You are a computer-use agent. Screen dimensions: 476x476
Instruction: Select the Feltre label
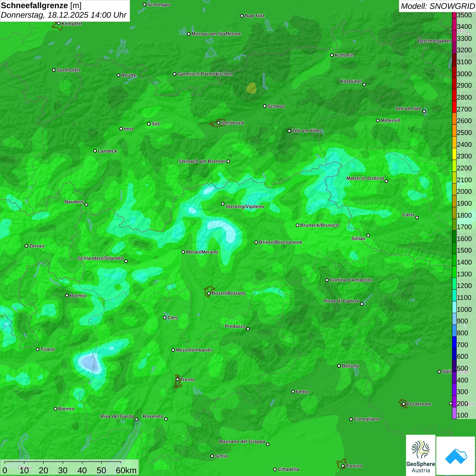click(x=302, y=392)
